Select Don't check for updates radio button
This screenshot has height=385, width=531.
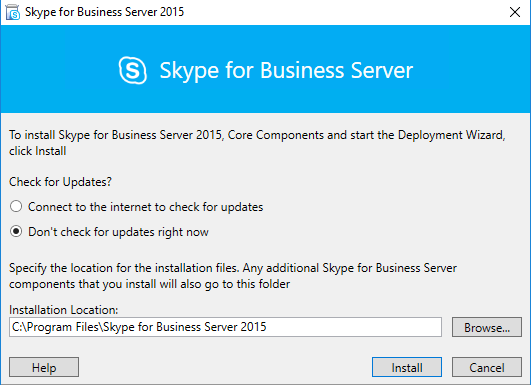pos(16,231)
